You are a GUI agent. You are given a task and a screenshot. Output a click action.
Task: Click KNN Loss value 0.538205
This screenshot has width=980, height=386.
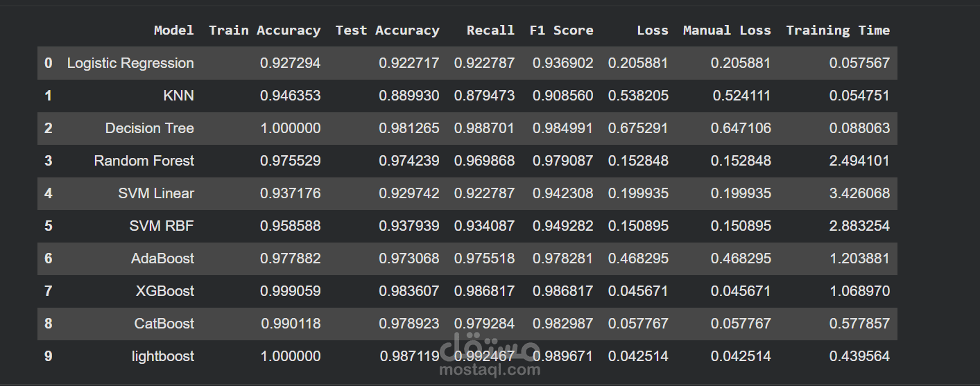[639, 96]
